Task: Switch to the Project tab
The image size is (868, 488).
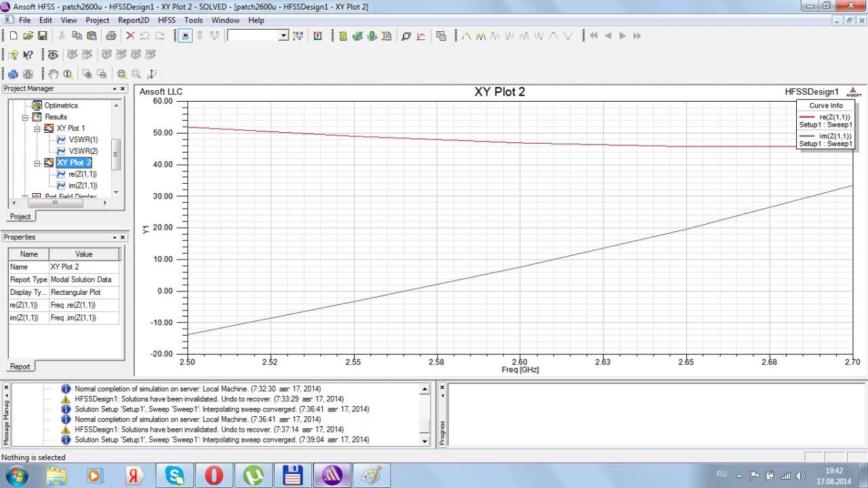Action: coord(20,216)
